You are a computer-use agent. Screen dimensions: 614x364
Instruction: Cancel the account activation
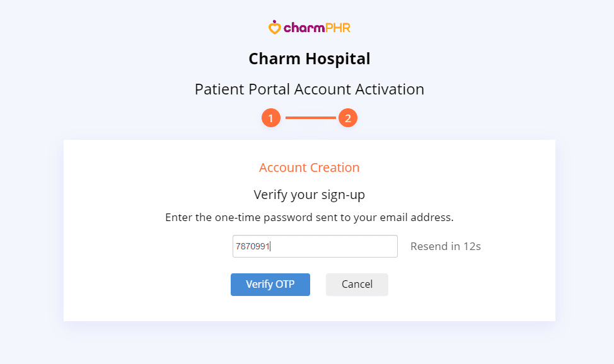click(x=356, y=285)
